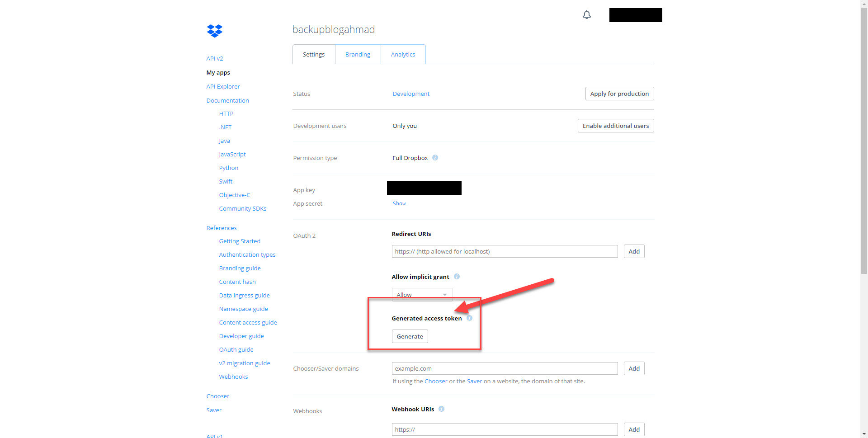Open the Analytics tab
The height and width of the screenshot is (438, 868).
[x=403, y=54]
